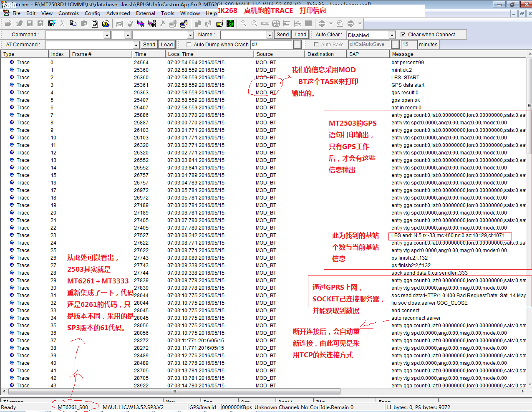Open the third Command row dropdown arrow

190,35
